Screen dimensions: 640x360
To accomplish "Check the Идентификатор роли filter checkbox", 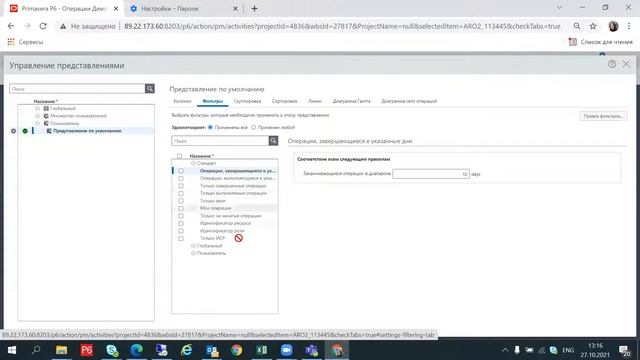I will [181, 231].
